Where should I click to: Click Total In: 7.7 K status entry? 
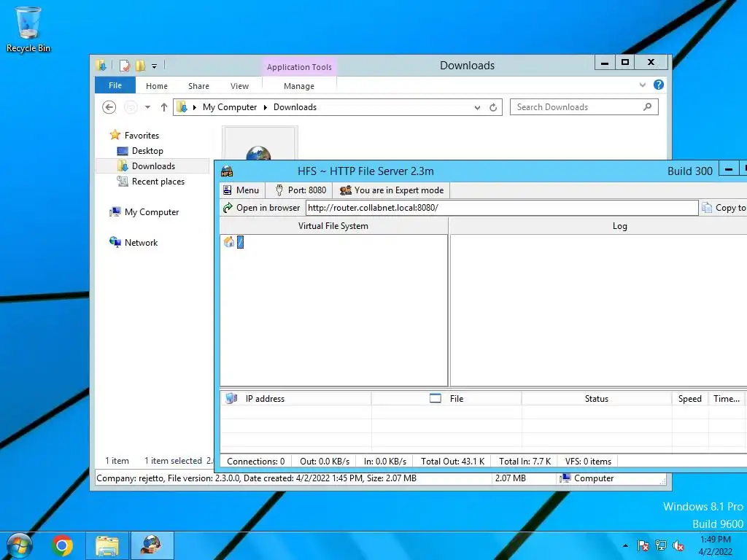(525, 461)
